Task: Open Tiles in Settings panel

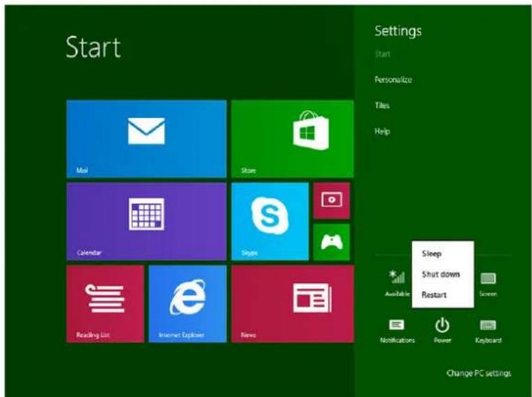Action: (x=382, y=106)
